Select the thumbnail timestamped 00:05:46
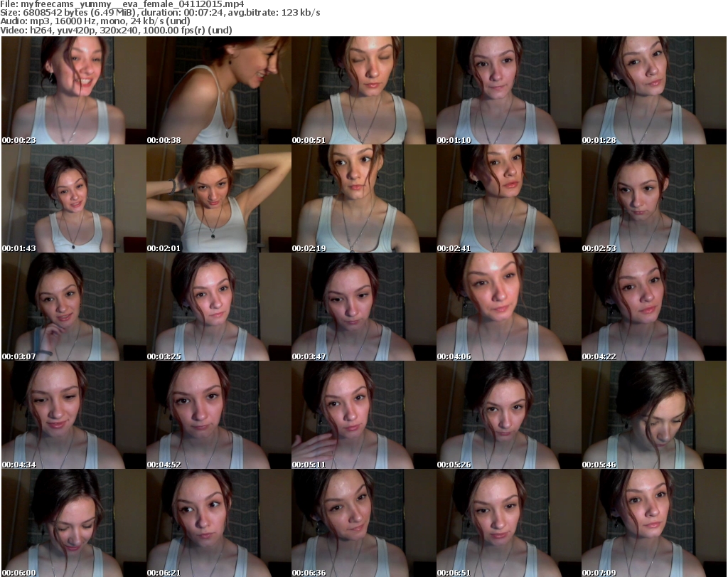728x577 pixels. coord(654,415)
